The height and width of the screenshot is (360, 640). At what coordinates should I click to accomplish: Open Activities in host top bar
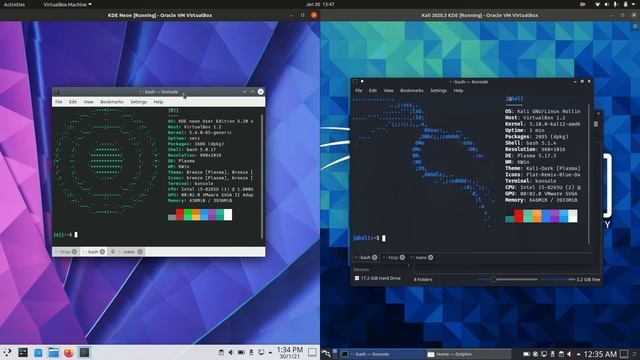pyautogui.click(x=14, y=4)
